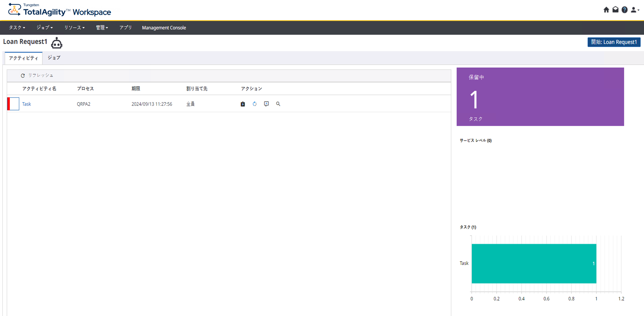Open the help question mark icon

[x=624, y=10]
